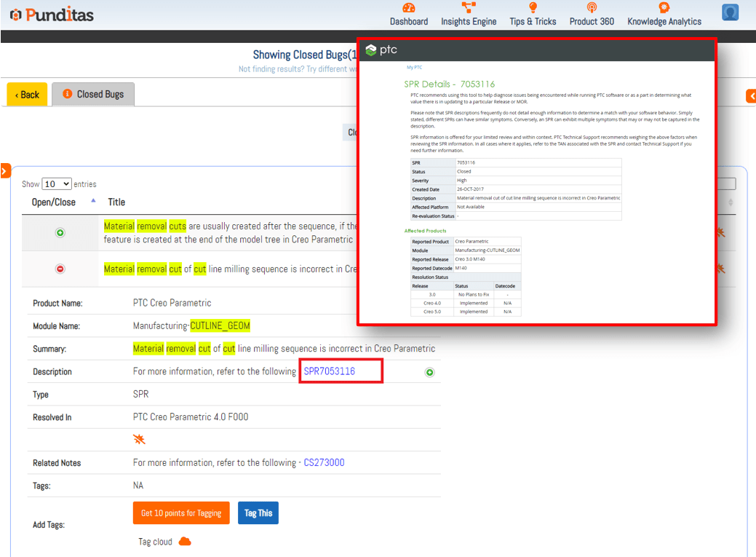The width and height of the screenshot is (756, 557).
Task: Click the orange bug icon under Resolved In
Action: (140, 439)
